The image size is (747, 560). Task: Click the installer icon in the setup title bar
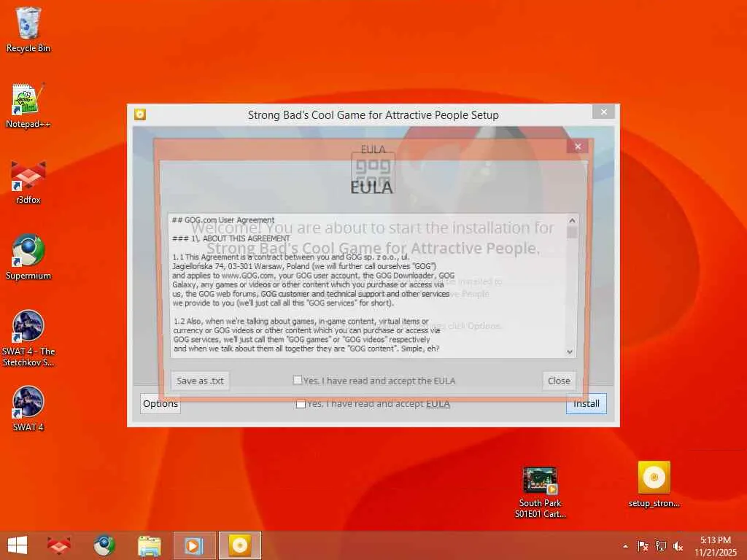point(140,114)
